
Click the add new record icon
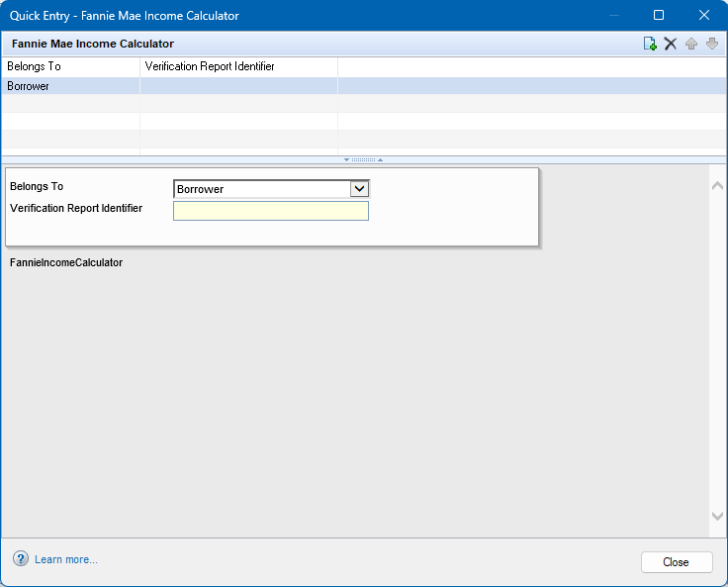click(650, 44)
